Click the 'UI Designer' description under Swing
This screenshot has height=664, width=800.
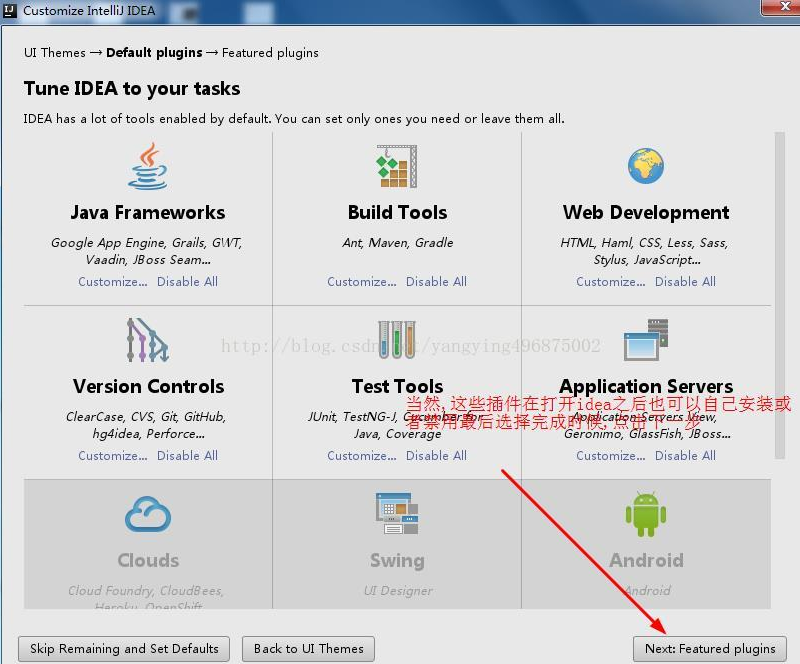(x=398, y=591)
